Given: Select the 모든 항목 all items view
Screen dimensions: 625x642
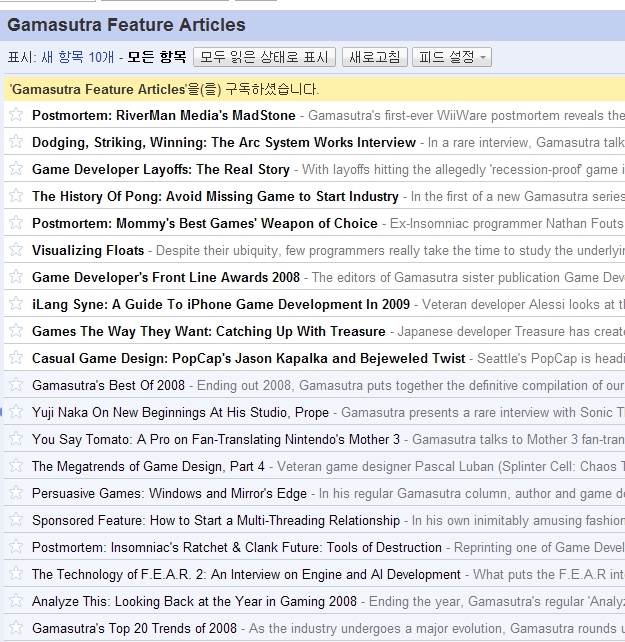Looking at the screenshot, I should point(157,57).
